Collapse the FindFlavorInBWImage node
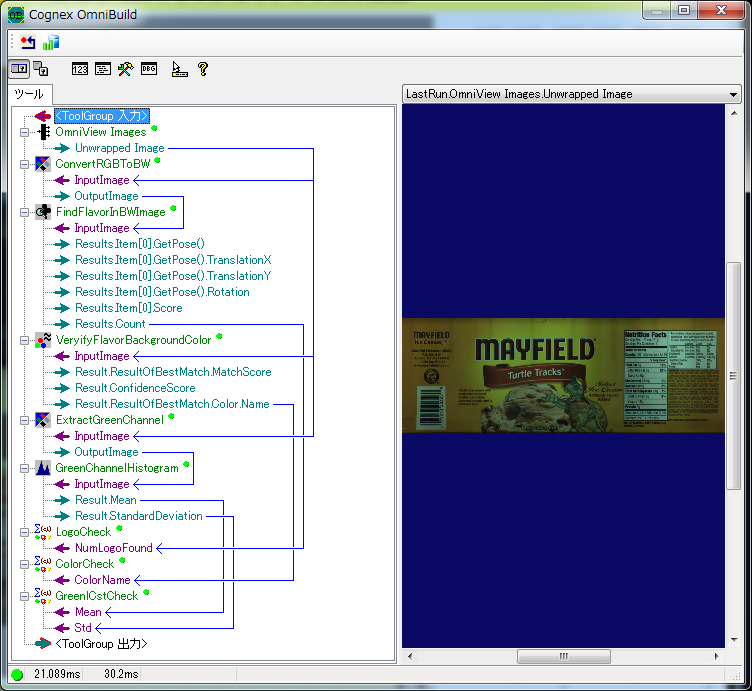 click(24, 212)
